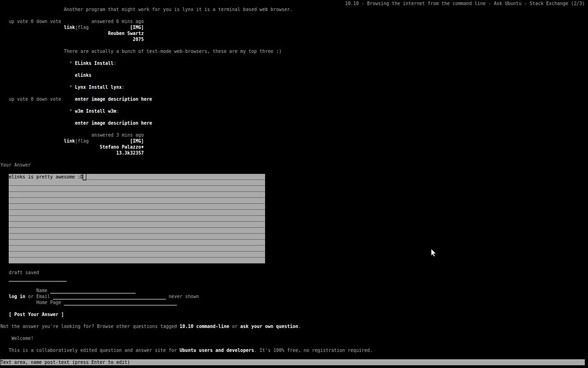Open 'enter image description here' under w3m
The width and height of the screenshot is (588, 368).
point(113,123)
